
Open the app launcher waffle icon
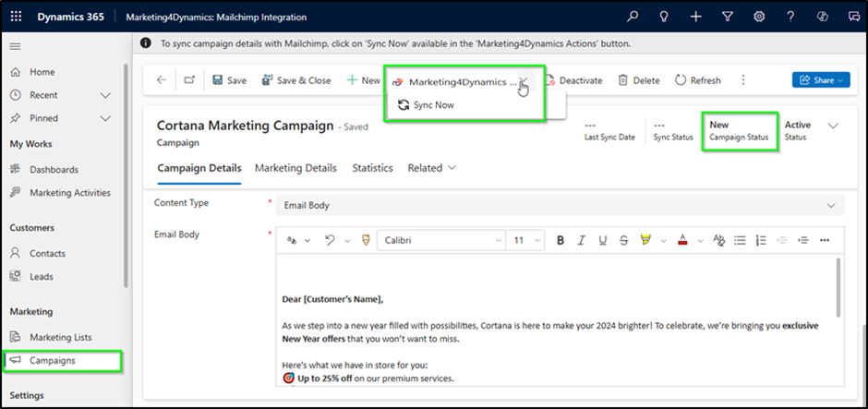click(x=16, y=17)
